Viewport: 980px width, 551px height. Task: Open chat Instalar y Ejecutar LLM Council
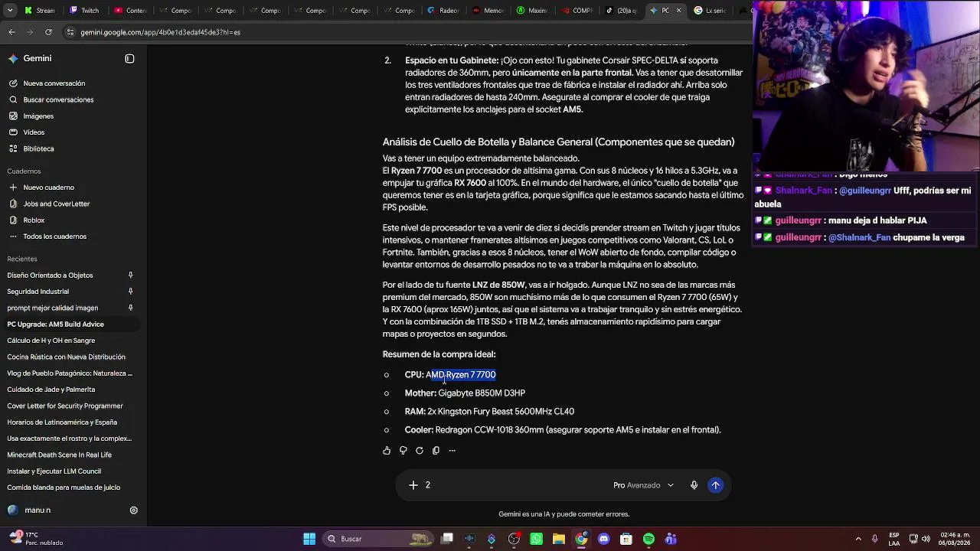54,471
